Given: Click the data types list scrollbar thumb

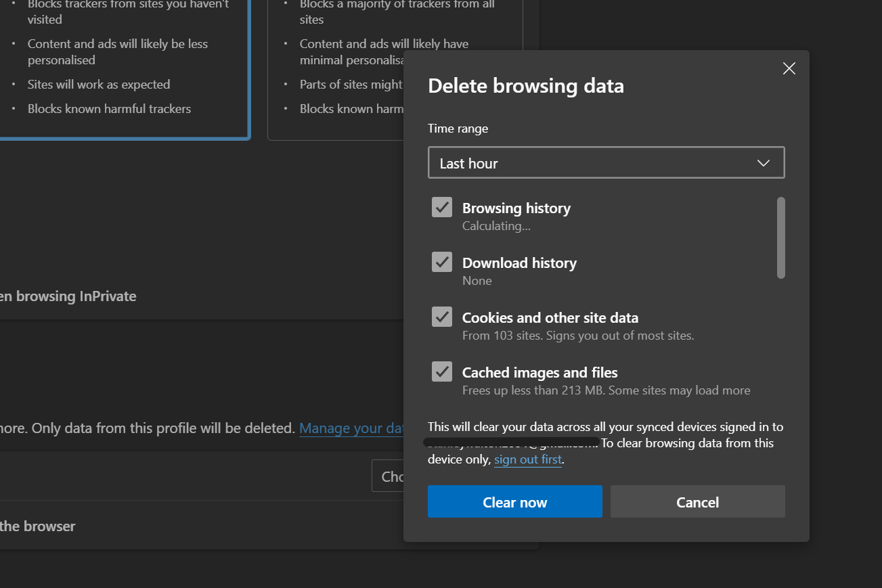Looking at the screenshot, I should pos(780,238).
